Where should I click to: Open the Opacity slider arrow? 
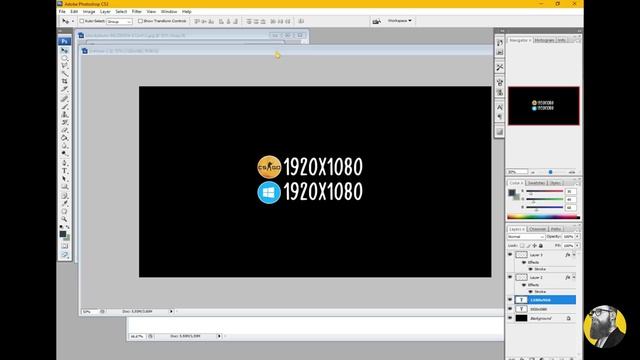click(577, 237)
